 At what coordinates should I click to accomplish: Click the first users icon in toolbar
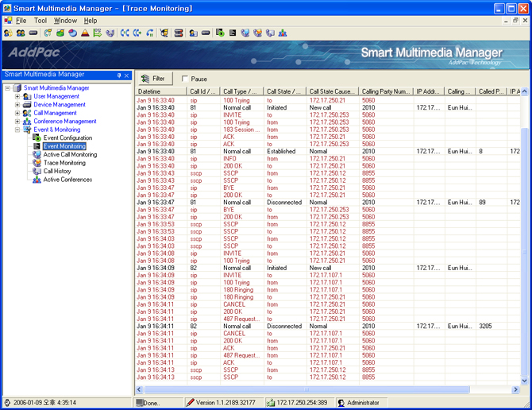point(9,33)
